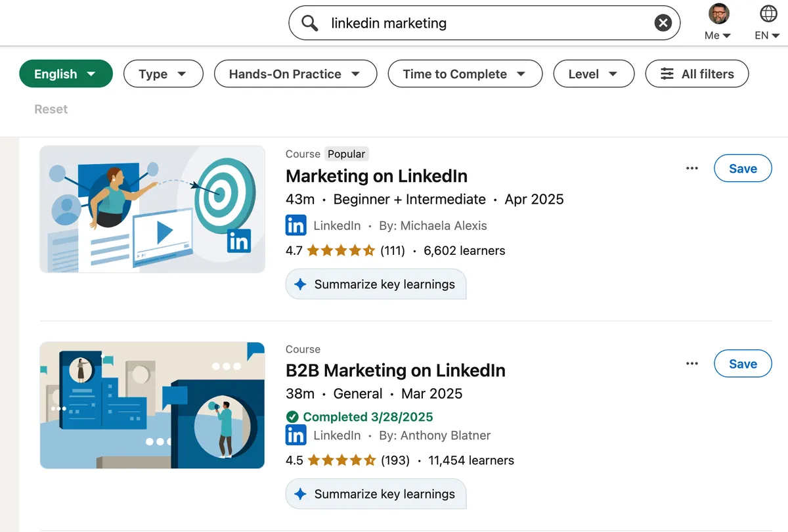Click the 4.7 star rating row
The height and width of the screenshot is (532, 788).
345,250
